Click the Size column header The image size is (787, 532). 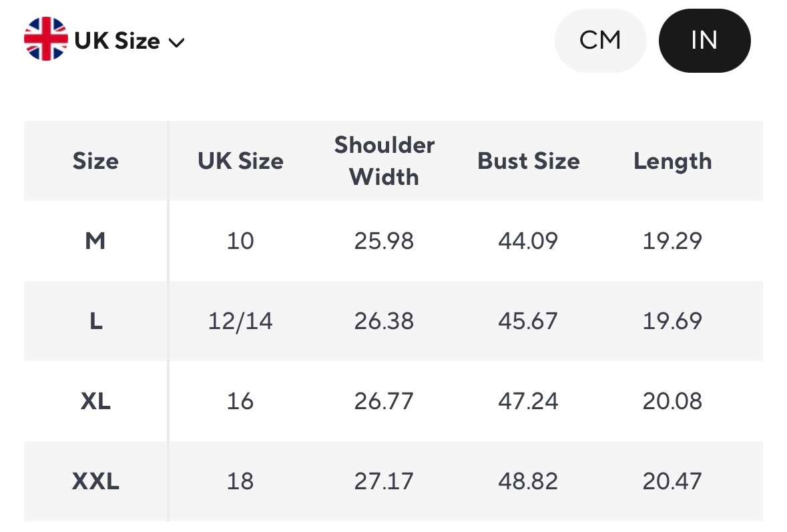(x=95, y=161)
